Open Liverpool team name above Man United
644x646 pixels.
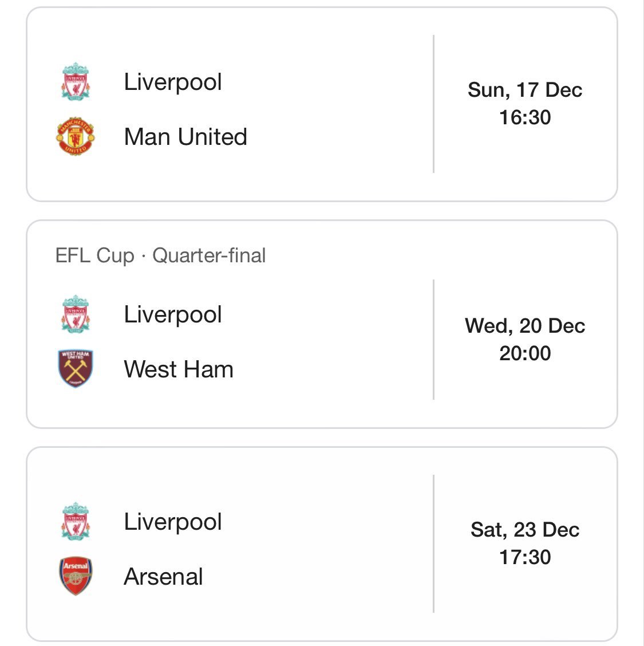173,82
